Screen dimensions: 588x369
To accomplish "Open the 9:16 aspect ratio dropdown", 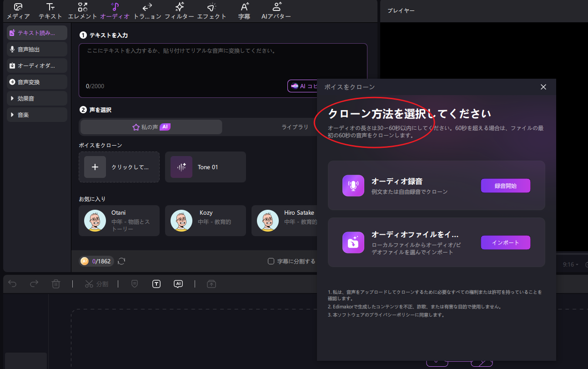I will click(571, 264).
